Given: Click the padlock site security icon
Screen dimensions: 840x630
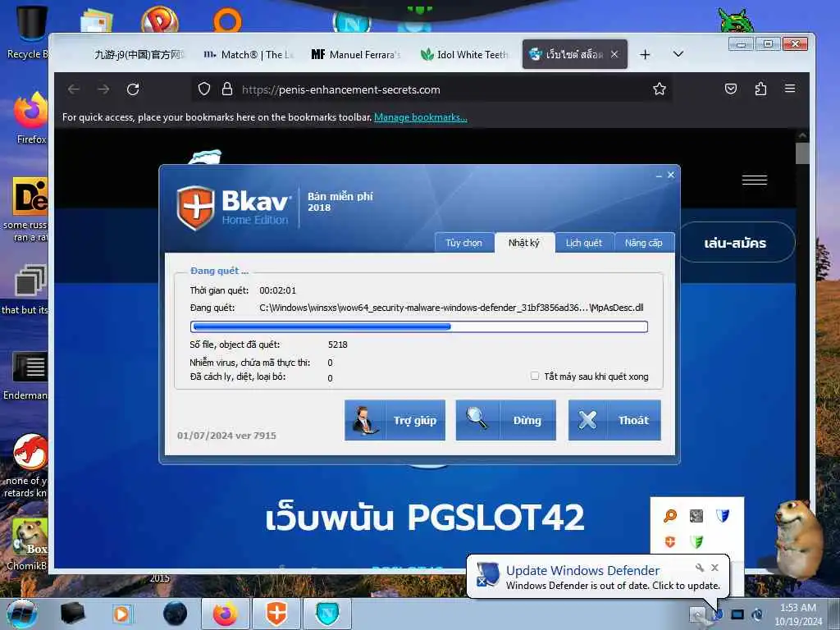Looking at the screenshot, I should point(227,89).
